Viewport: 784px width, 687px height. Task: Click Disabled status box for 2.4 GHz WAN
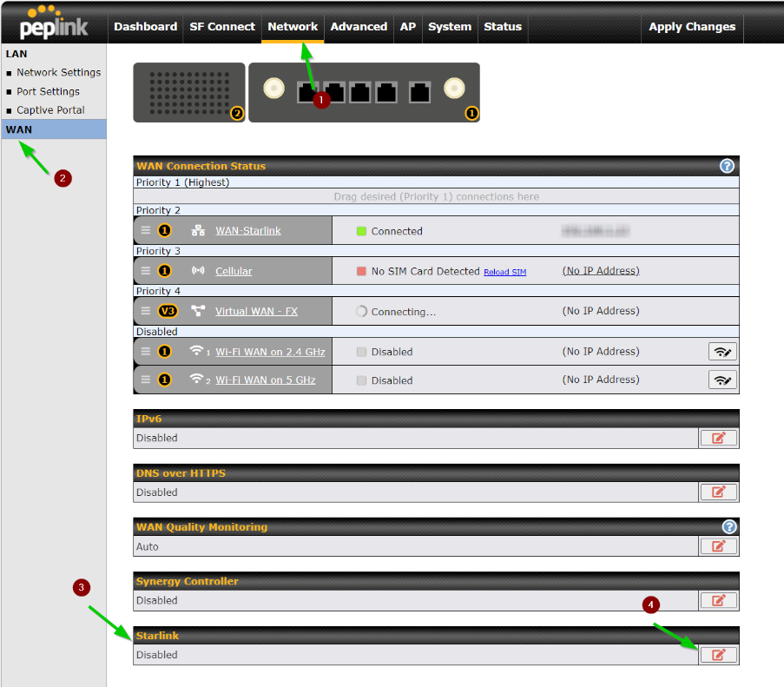coord(361,352)
